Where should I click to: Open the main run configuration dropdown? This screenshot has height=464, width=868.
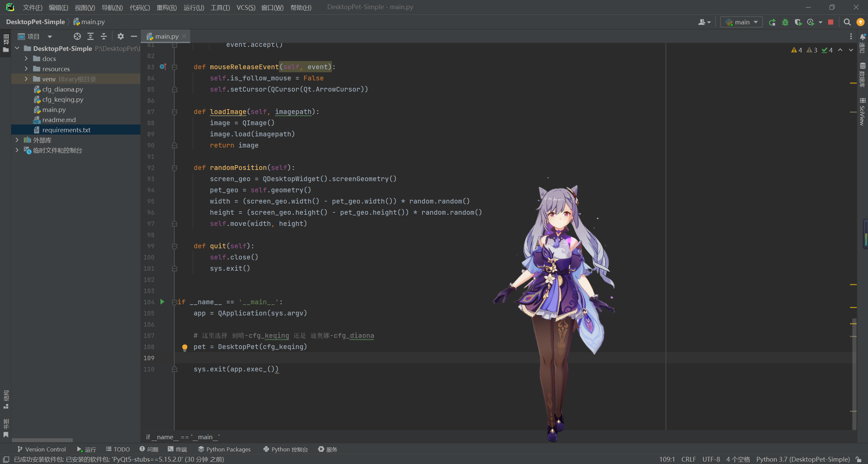click(742, 22)
